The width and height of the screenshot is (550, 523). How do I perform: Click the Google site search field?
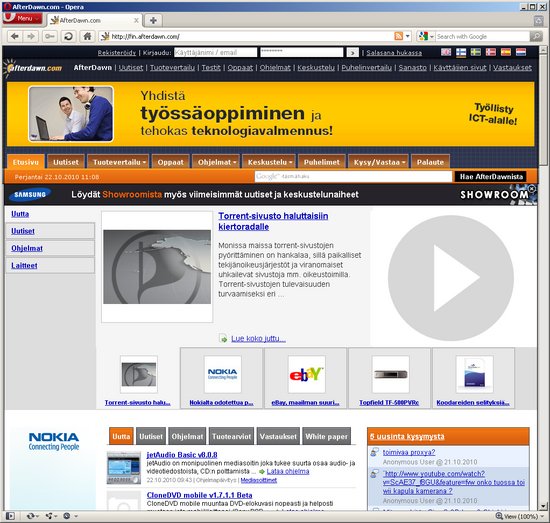[x=353, y=176]
